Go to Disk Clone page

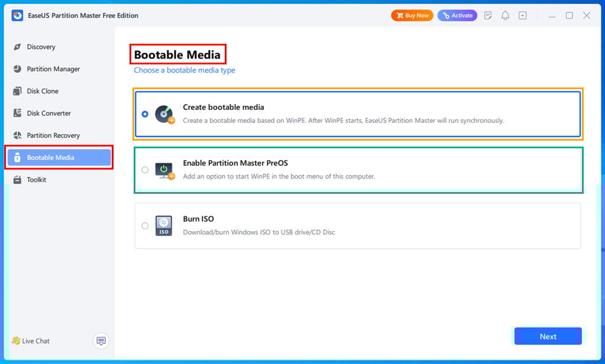(59, 91)
